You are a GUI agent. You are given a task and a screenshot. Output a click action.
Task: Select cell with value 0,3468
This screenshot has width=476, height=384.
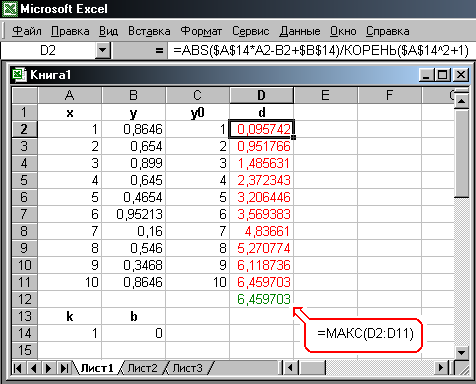(133, 265)
